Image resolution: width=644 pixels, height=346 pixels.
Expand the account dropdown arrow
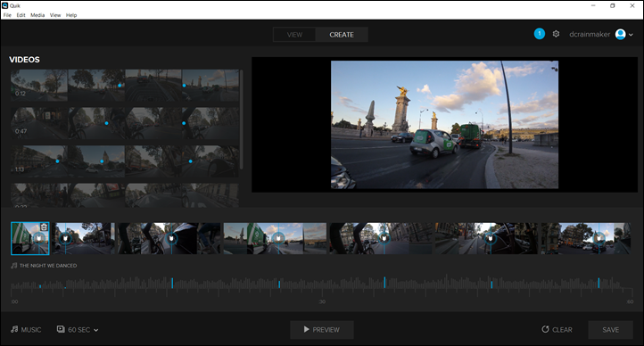(x=631, y=35)
